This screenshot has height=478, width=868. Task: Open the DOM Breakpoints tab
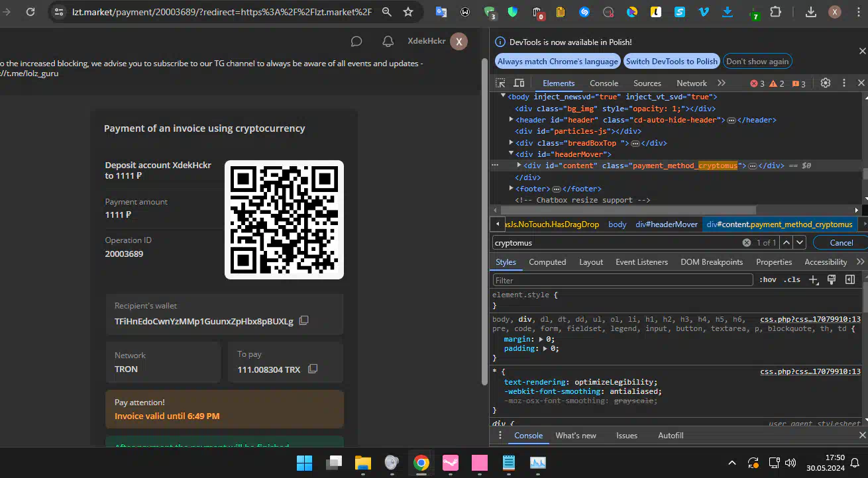coord(712,262)
